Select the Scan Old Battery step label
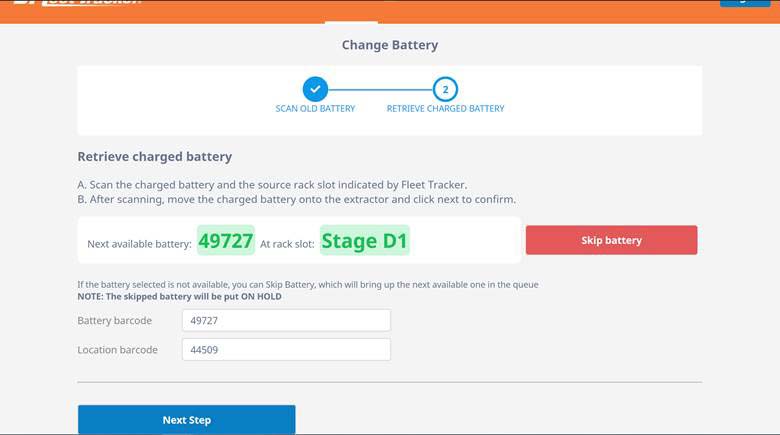Screen dimensions: 780x435 point(315,108)
